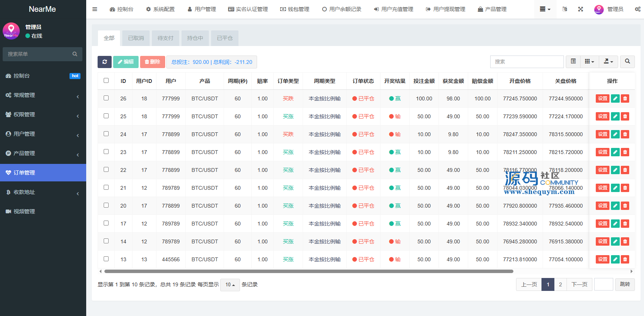Screen dimensions: 644x316
Task: Click the horizontal table scrollbar
Action: [309, 272]
